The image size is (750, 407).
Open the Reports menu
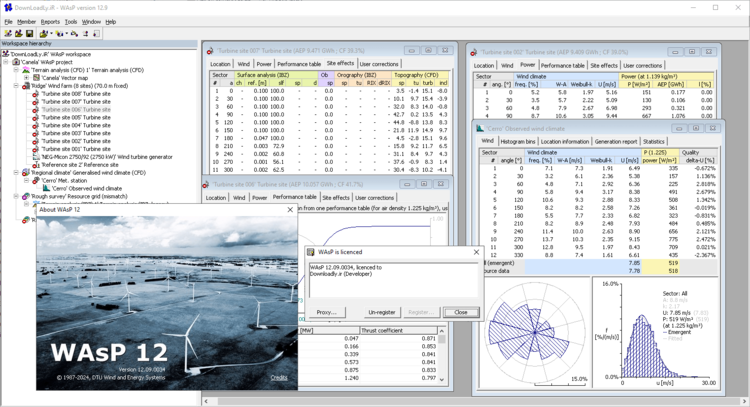(50, 21)
